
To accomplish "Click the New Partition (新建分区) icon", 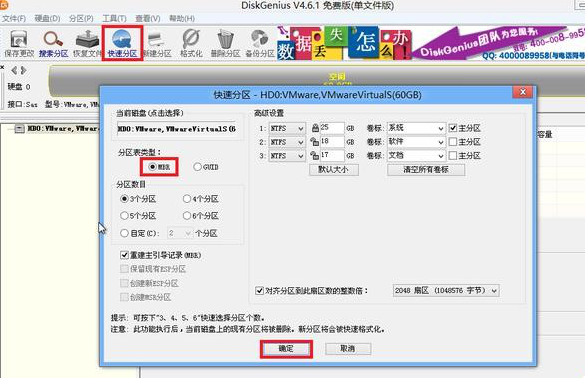I will point(157,43).
